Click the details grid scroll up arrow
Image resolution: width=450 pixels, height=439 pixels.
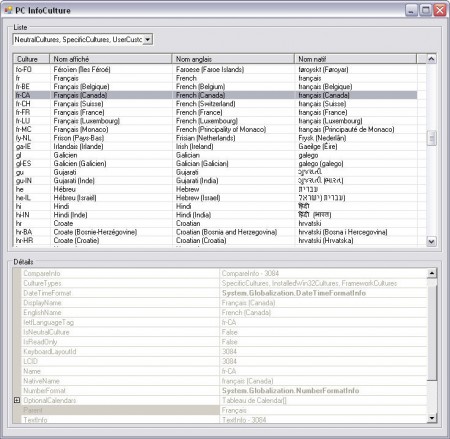point(432,273)
